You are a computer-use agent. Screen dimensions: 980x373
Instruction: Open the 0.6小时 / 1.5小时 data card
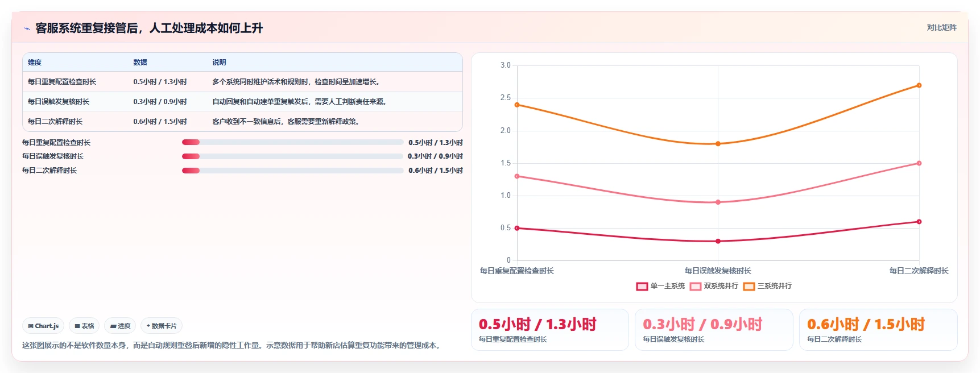point(878,330)
